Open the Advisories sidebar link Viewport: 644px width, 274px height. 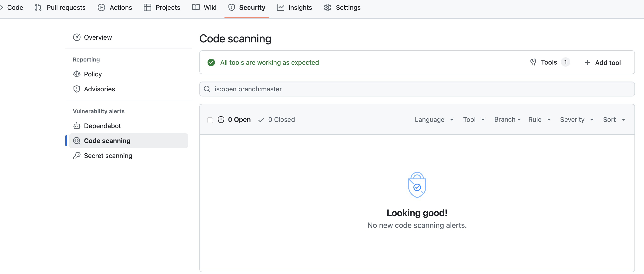[x=128, y=89]
